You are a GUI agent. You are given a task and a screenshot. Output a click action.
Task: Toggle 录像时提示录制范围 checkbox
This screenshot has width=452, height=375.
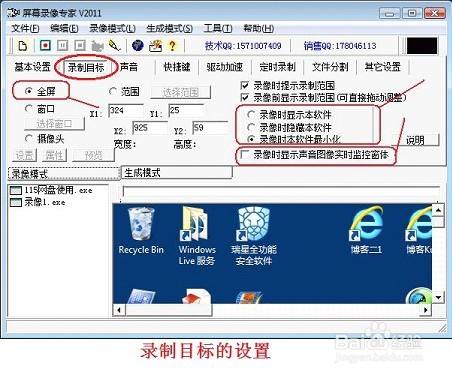[x=245, y=86]
